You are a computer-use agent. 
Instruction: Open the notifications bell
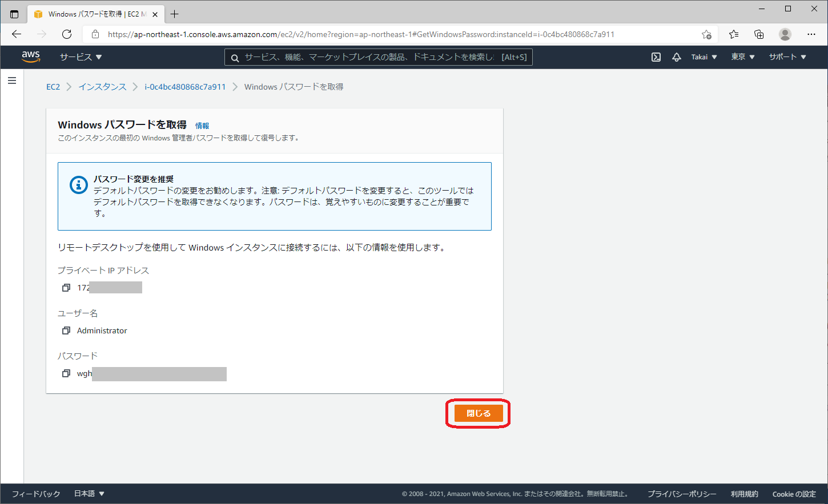coord(676,57)
